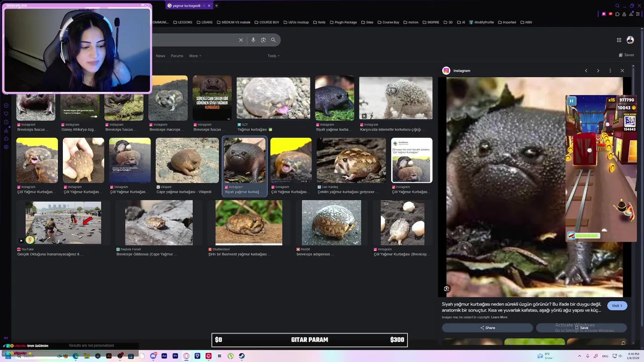644x362 pixels.
Task: Open the LISANS bookmark folder
Action: pos(205,22)
